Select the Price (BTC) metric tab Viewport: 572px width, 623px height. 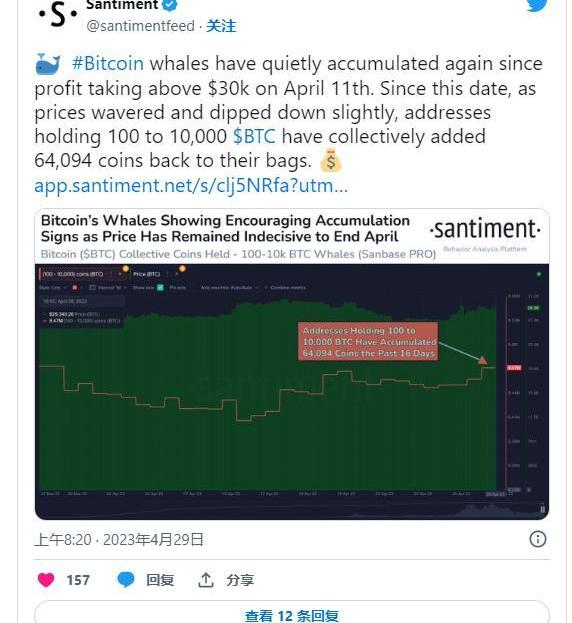coord(147,274)
